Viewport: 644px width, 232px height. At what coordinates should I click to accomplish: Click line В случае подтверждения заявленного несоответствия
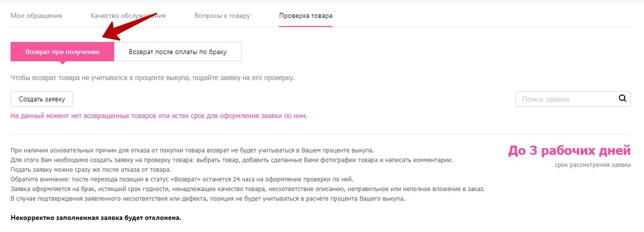coord(208,199)
